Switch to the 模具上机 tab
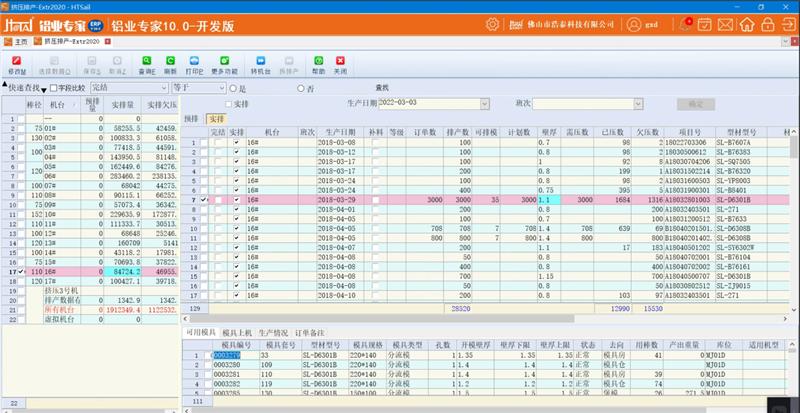Screen dimensions: 800x413 [237, 330]
